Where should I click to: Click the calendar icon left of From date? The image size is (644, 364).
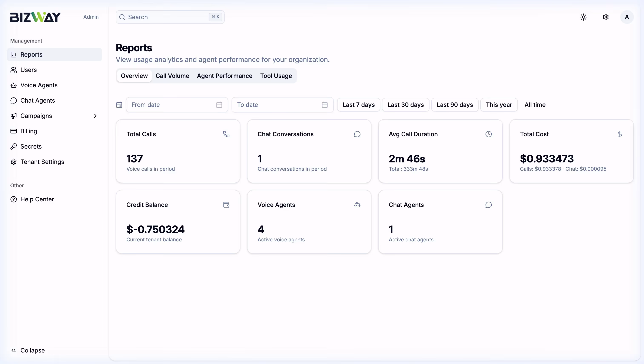pyautogui.click(x=119, y=105)
